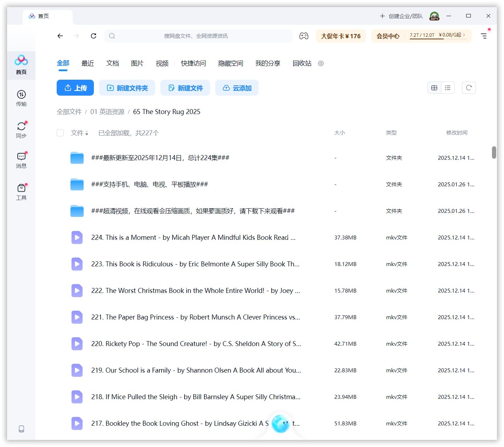The width and height of the screenshot is (504, 447).
Task: Refresh the current file list
Action: point(469,87)
